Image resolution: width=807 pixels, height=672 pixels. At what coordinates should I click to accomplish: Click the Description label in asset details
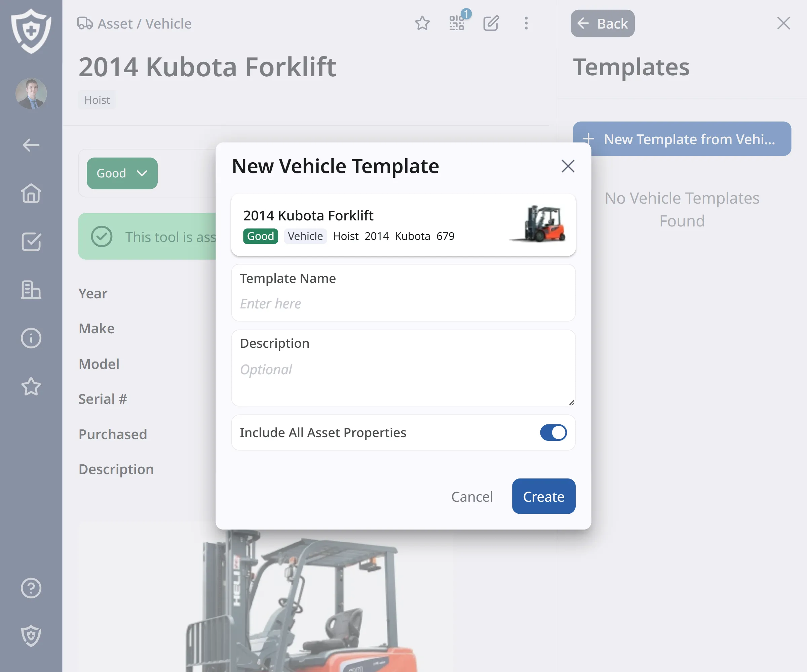[116, 469]
